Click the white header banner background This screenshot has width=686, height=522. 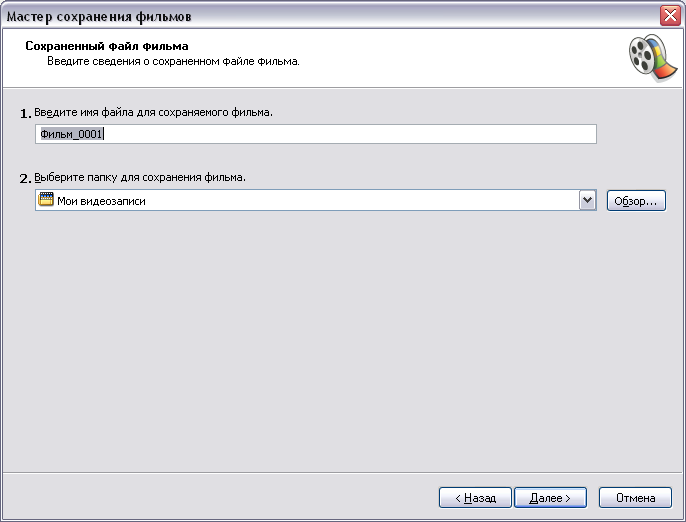(438, 57)
